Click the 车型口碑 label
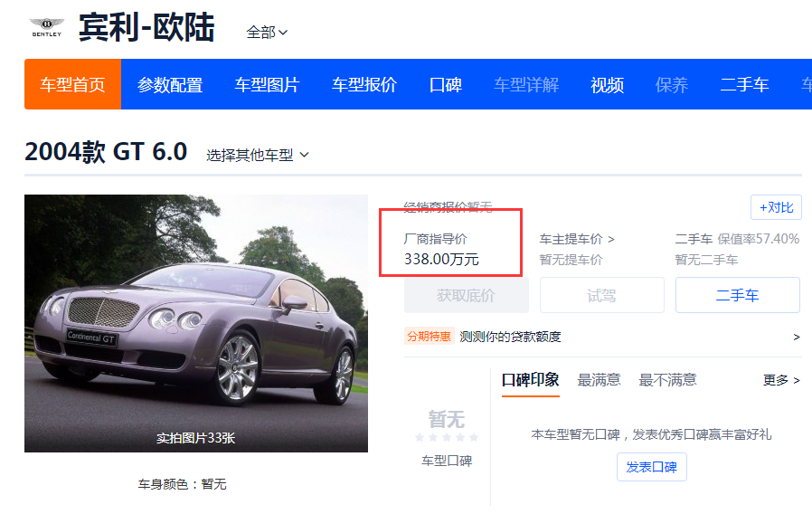This screenshot has height=514, width=812. [x=447, y=461]
